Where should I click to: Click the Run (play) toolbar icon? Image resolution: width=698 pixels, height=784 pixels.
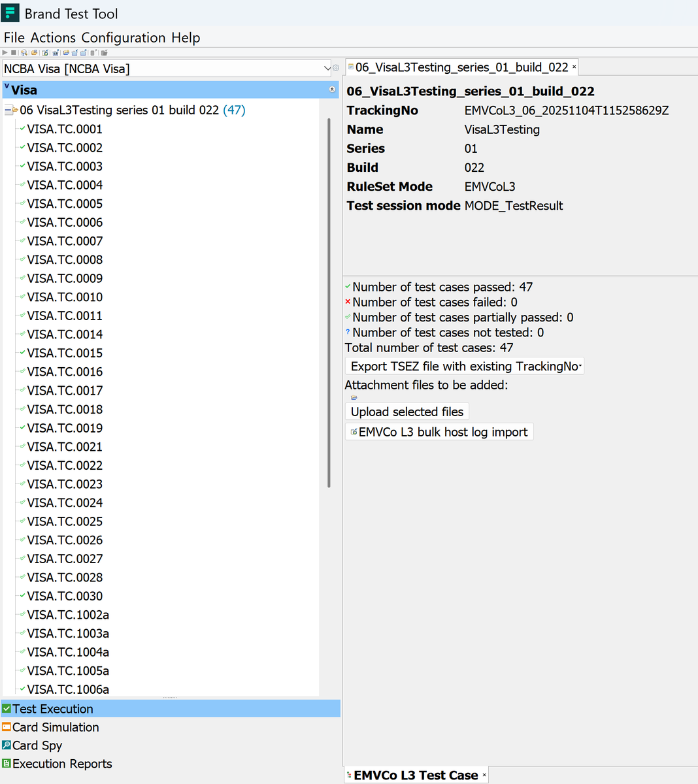pyautogui.click(x=5, y=52)
